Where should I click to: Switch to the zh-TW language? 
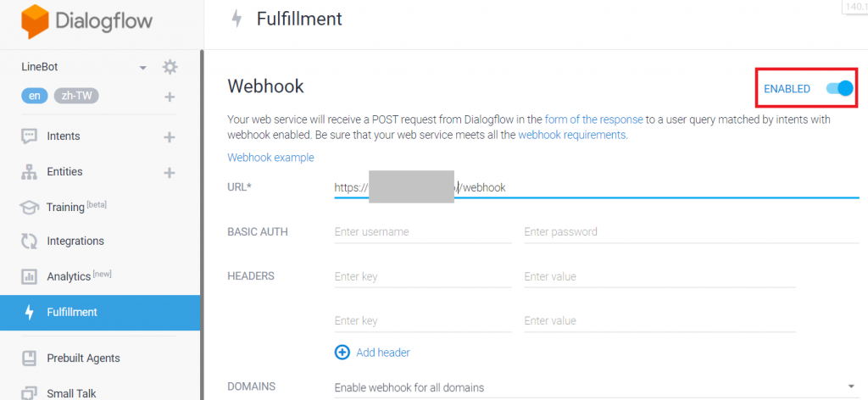(76, 96)
